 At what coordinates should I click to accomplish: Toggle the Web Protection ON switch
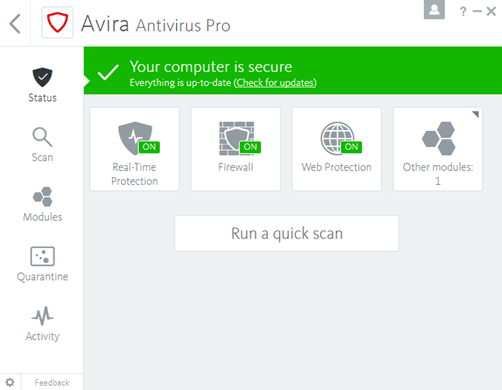(351, 147)
